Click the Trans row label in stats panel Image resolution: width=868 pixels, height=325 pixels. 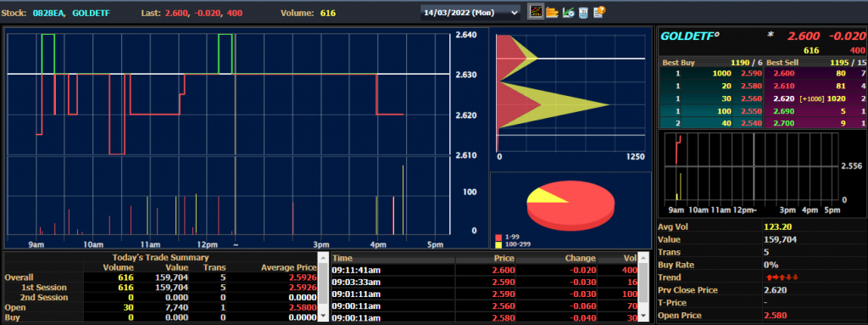[670, 252]
